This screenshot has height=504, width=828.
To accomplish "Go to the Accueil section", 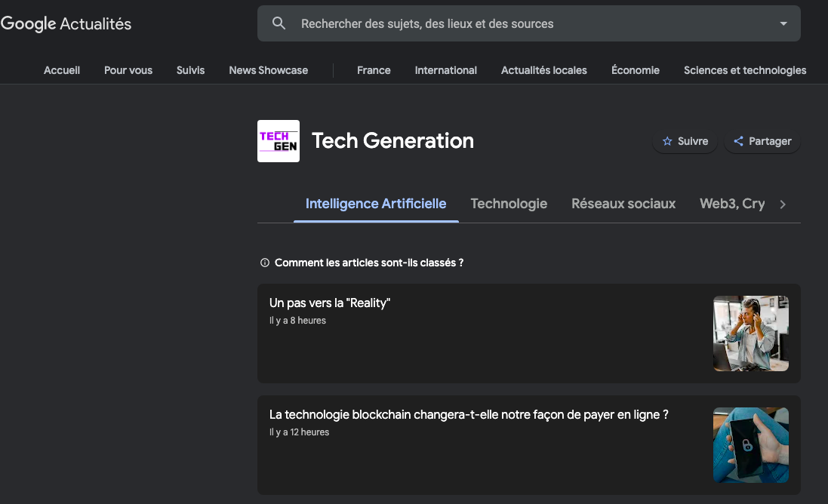I will coord(62,70).
